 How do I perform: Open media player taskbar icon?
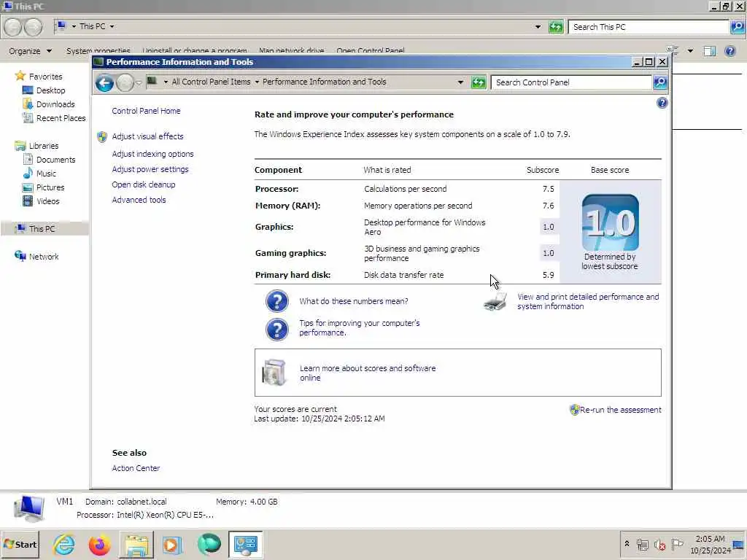172,544
